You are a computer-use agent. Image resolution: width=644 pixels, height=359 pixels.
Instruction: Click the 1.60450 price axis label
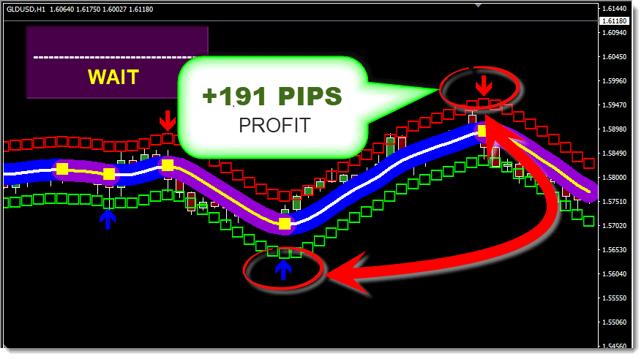(x=615, y=57)
